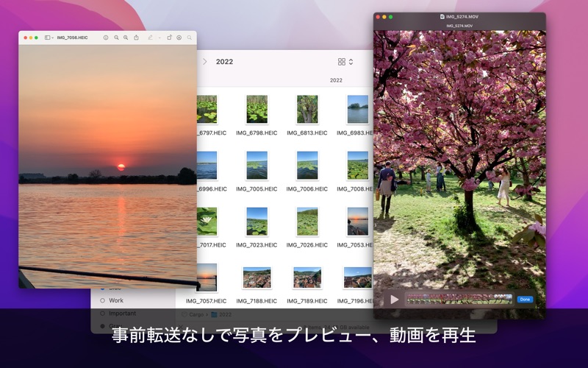Click the IMG_7188.HEIC file name label

click(257, 301)
